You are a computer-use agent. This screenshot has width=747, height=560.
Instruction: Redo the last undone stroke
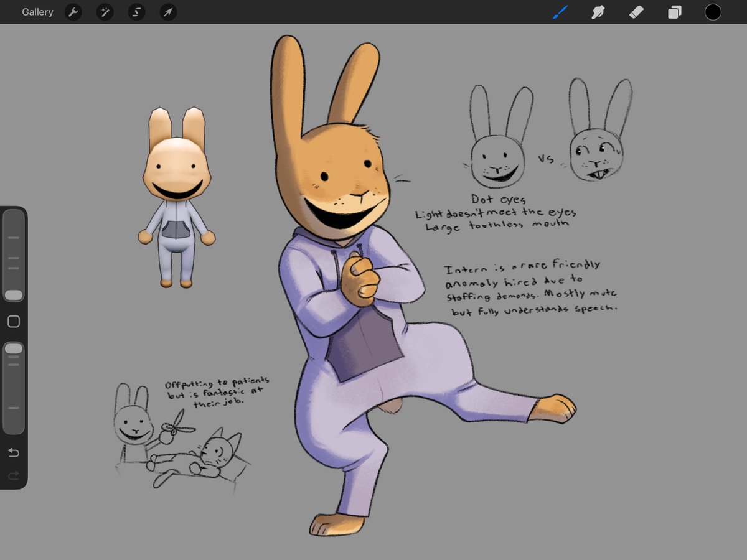pos(14,476)
